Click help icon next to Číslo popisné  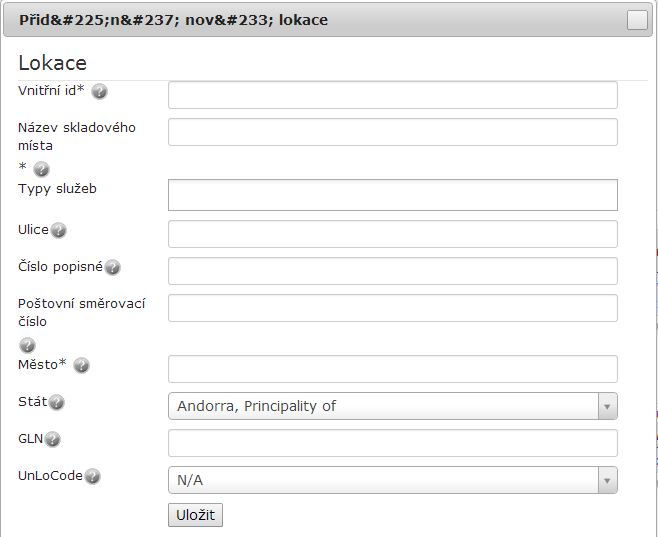tap(112, 267)
